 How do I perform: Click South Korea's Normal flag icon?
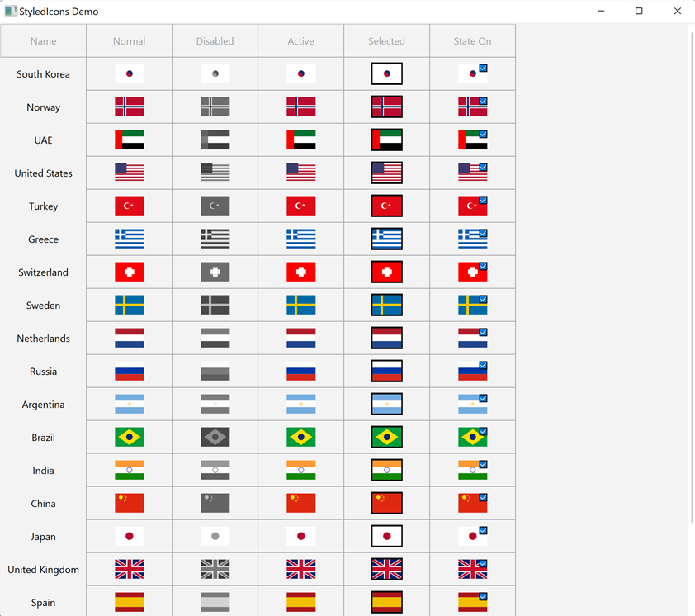(129, 74)
